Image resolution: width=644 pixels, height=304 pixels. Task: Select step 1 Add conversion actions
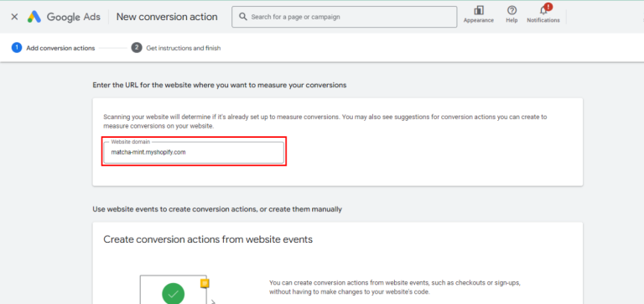coord(54,48)
